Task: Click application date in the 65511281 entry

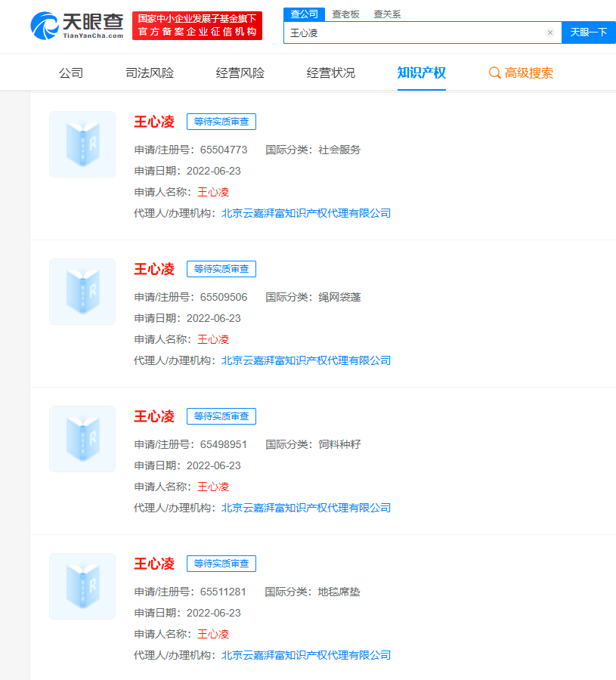Action: (213, 614)
